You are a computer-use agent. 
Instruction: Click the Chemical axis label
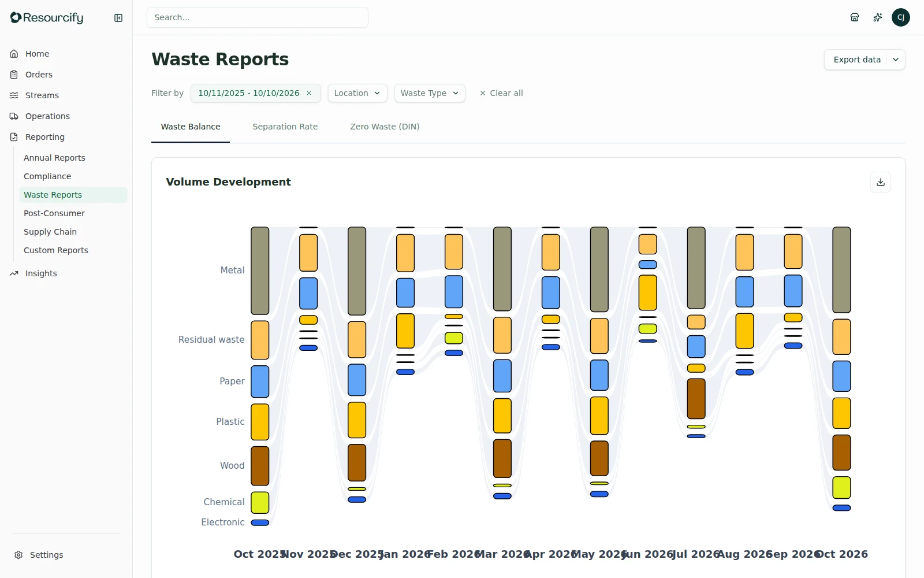(224, 502)
